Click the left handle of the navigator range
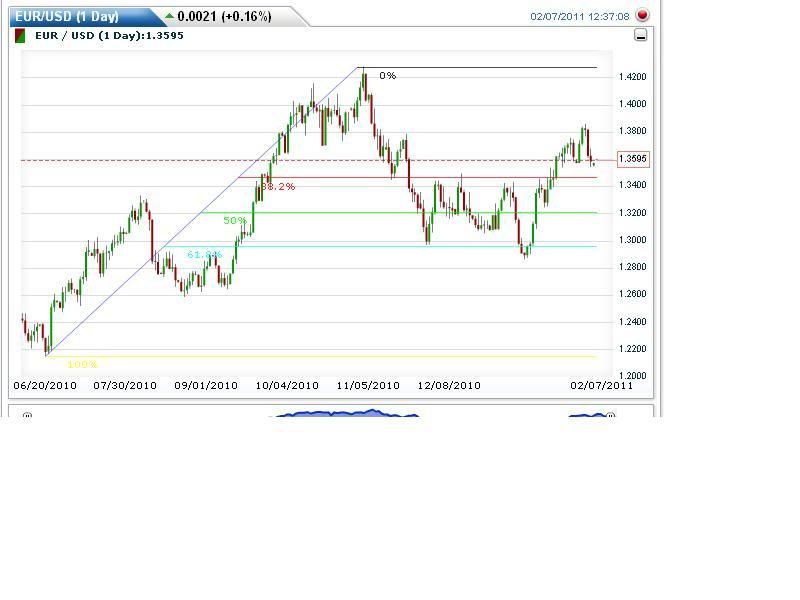The width and height of the screenshot is (800, 600). (x=28, y=415)
